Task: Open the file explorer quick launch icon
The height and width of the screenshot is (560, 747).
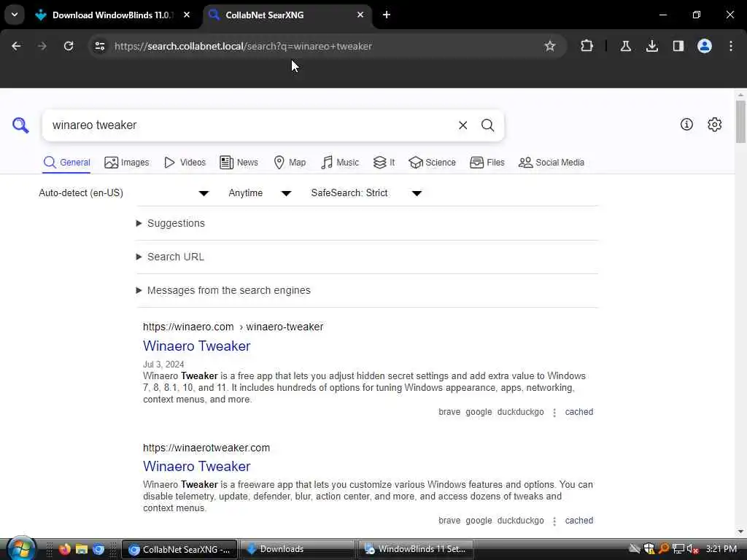Action: (x=82, y=549)
